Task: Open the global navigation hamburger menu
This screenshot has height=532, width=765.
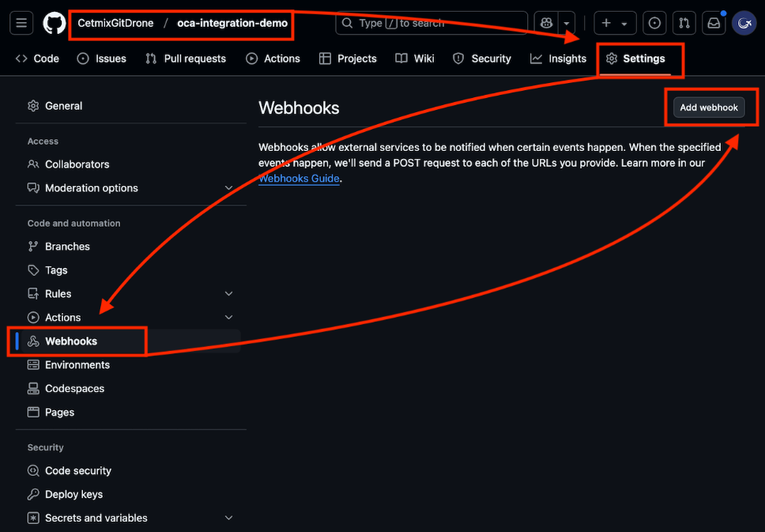Action: pos(21,23)
